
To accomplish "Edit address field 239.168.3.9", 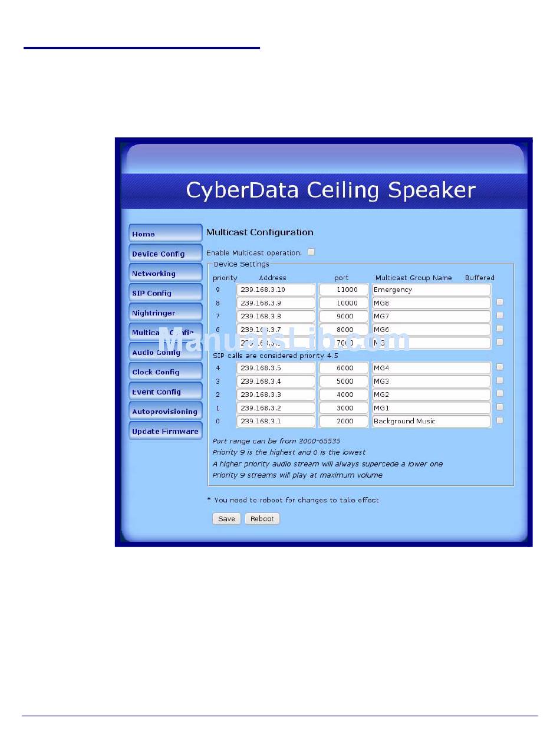I will pyautogui.click(x=276, y=303).
